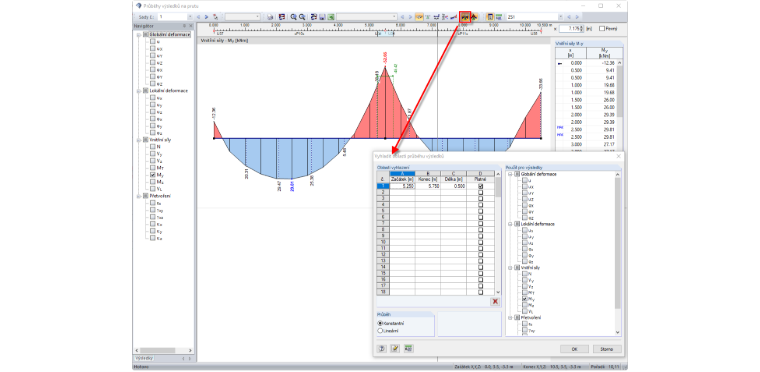Click the previous load set arrow beside Sady field
760x372 pixels.
click(x=198, y=17)
